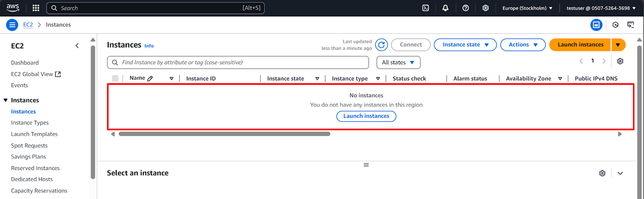Toggle the select-all instances checkbox
Screen dimensions: 644x199
pos(115,78)
